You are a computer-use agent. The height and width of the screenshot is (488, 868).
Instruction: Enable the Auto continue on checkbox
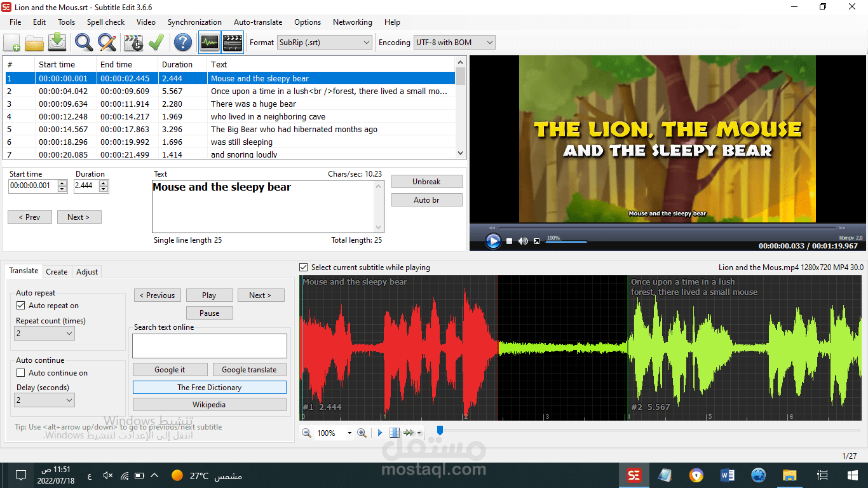pyautogui.click(x=21, y=373)
